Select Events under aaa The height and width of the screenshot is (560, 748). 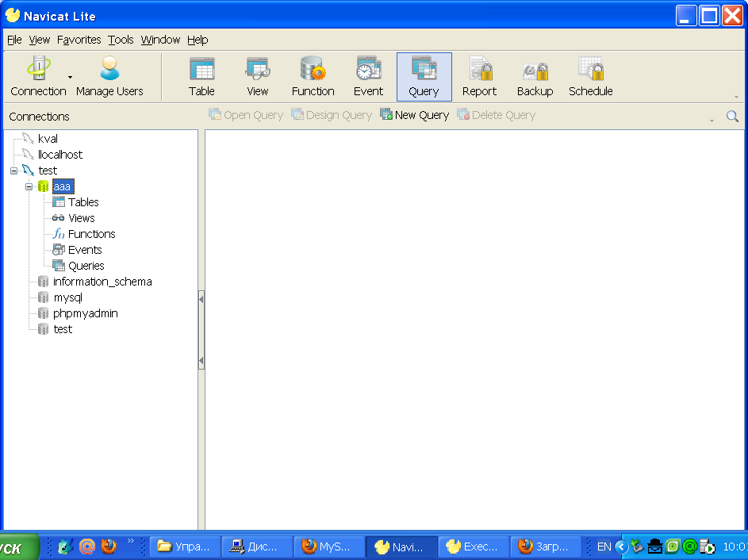tap(85, 250)
